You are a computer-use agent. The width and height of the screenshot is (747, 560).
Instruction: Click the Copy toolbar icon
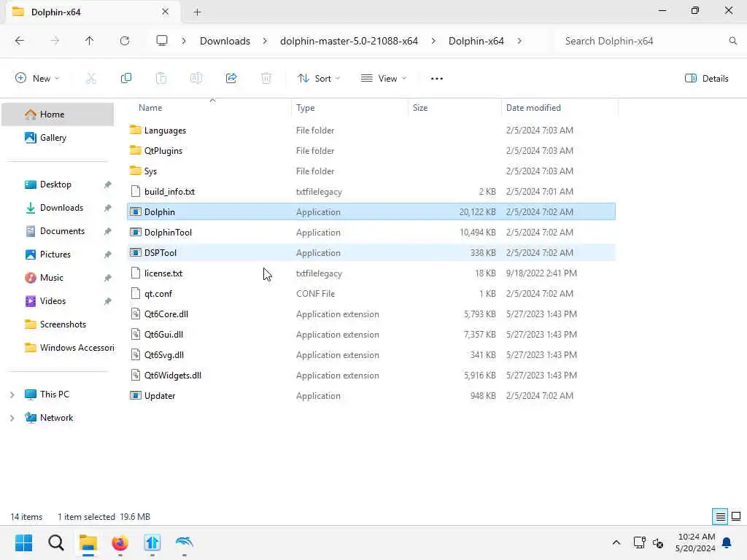tap(126, 79)
